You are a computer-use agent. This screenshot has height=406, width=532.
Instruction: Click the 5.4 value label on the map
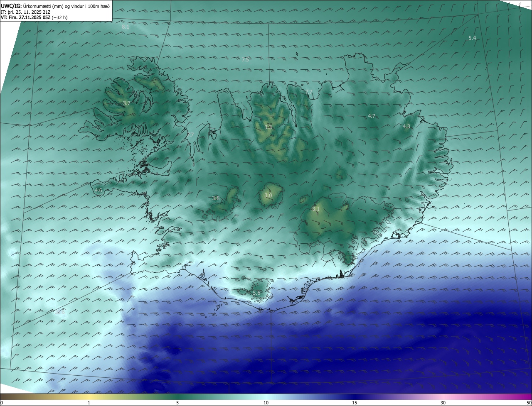(472, 38)
